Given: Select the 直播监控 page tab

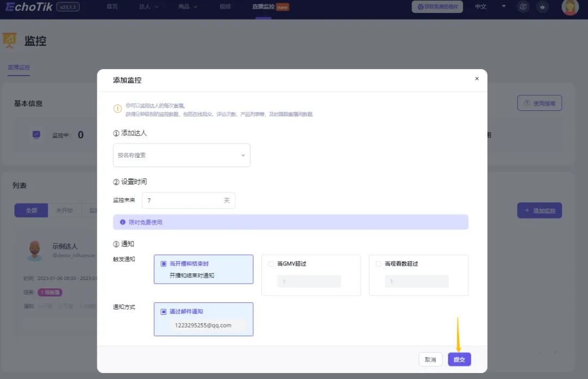Looking at the screenshot, I should coord(19,67).
